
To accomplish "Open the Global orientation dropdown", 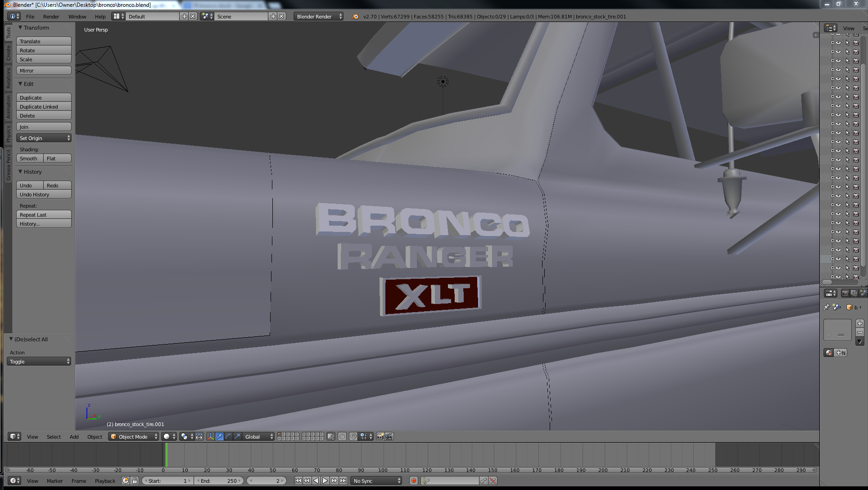I will pos(258,437).
